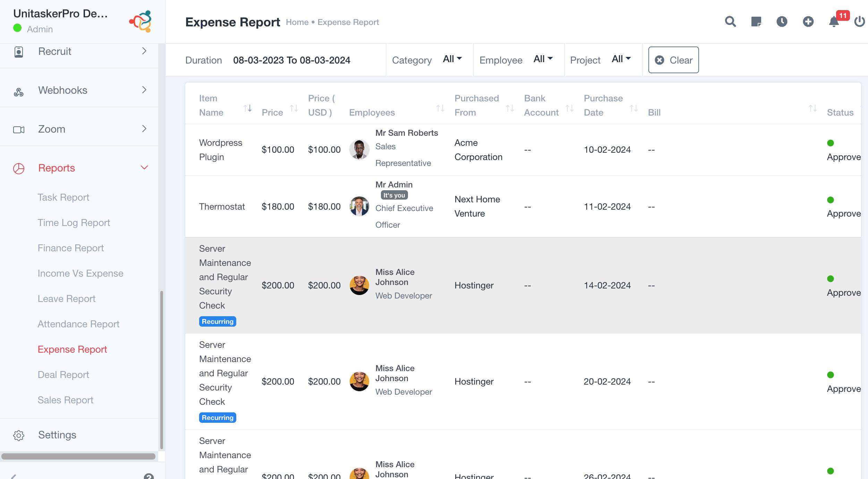This screenshot has width=868, height=479.
Task: Open Deal Report menu item
Action: pos(63,375)
